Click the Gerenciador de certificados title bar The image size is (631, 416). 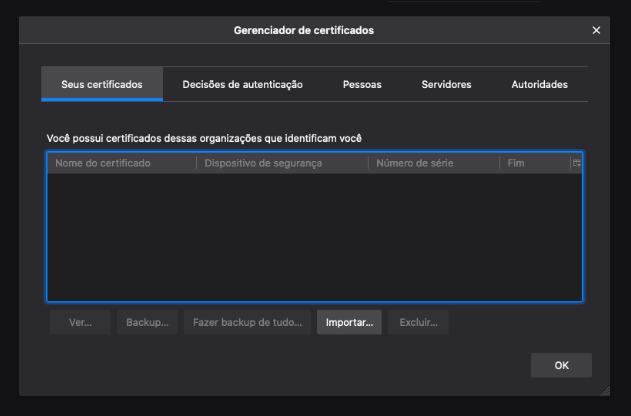click(x=304, y=31)
